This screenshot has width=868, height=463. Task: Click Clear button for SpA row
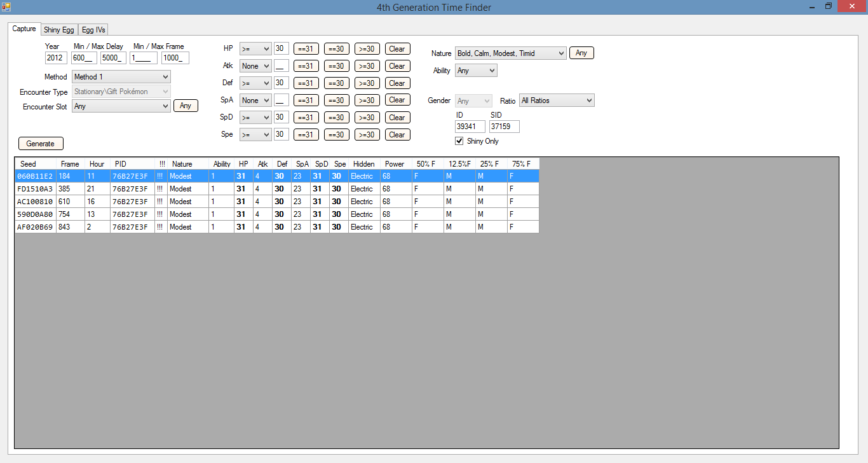click(x=397, y=100)
